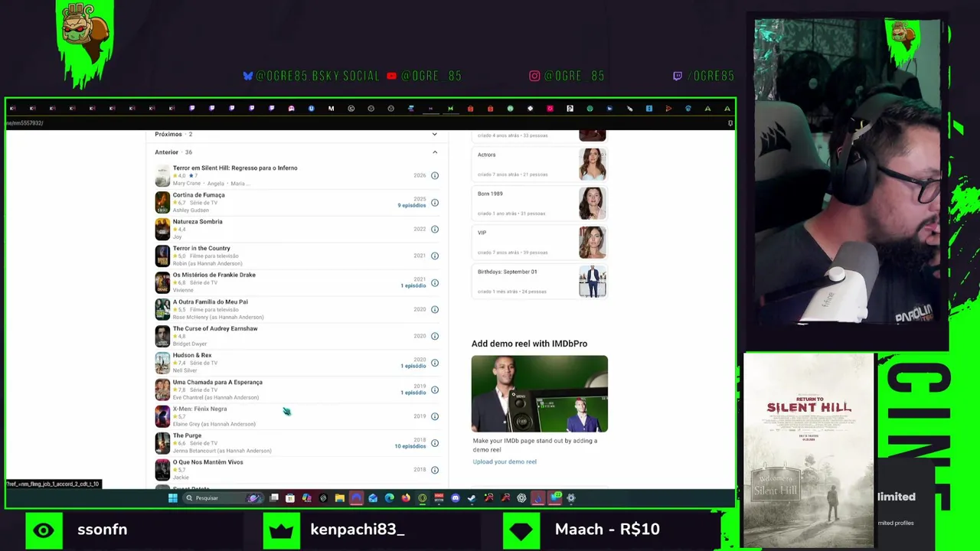Open info icon for Cortina de Fumaça

(435, 203)
